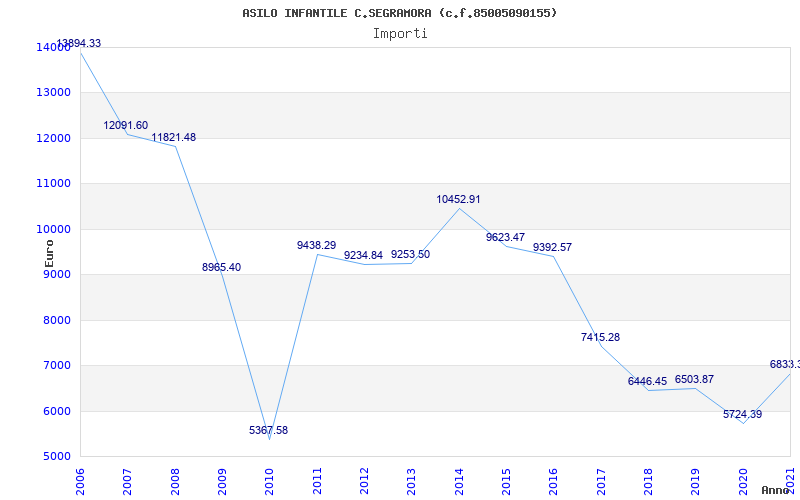Click x-axis year 2019
The width and height of the screenshot is (800, 500).
695,481
